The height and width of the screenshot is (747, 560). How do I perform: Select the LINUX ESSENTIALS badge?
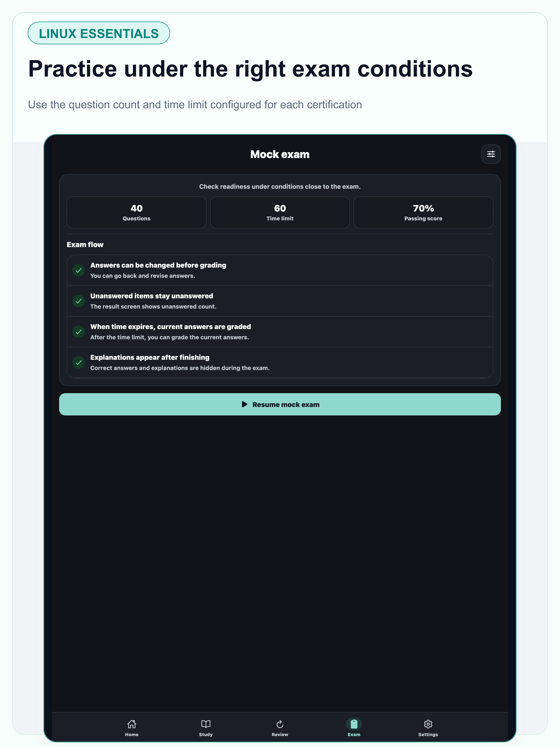99,33
